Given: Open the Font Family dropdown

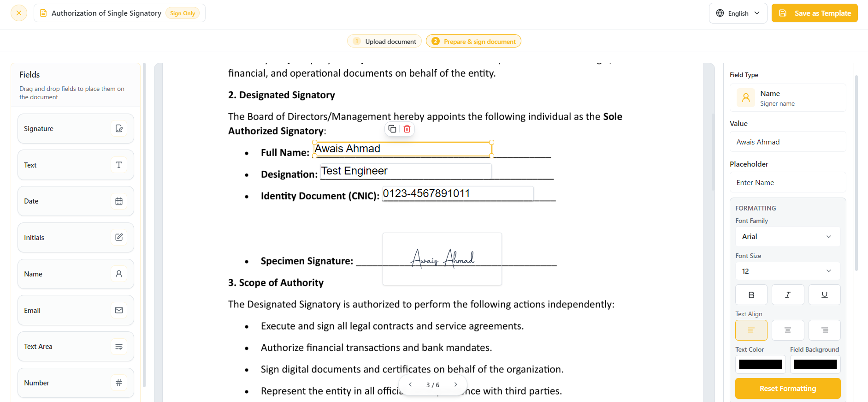Looking at the screenshot, I should click(788, 237).
